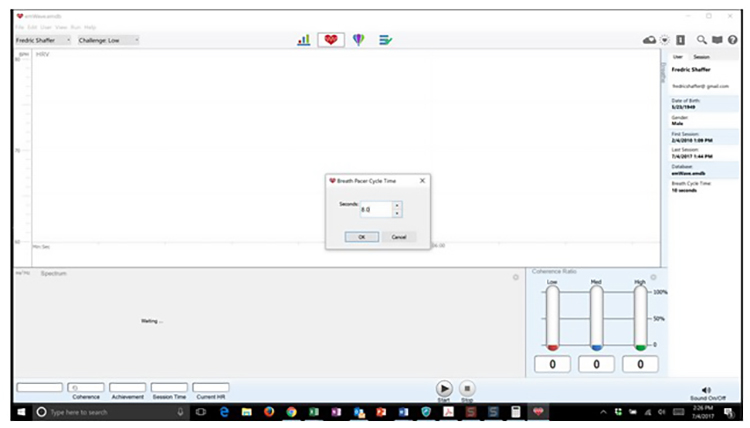Click the Windows taskbar search box
750x428 pixels.
point(110,411)
